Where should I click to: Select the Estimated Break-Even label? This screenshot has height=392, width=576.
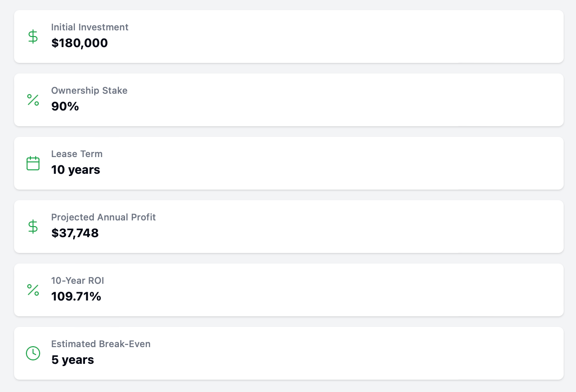(x=101, y=344)
